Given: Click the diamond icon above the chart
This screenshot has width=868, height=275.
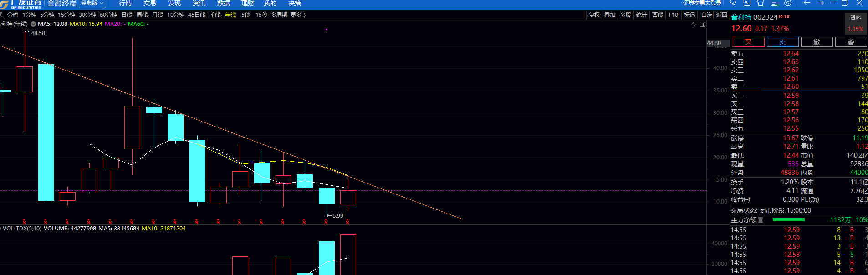Looking at the screenshot, I should (x=694, y=24).
